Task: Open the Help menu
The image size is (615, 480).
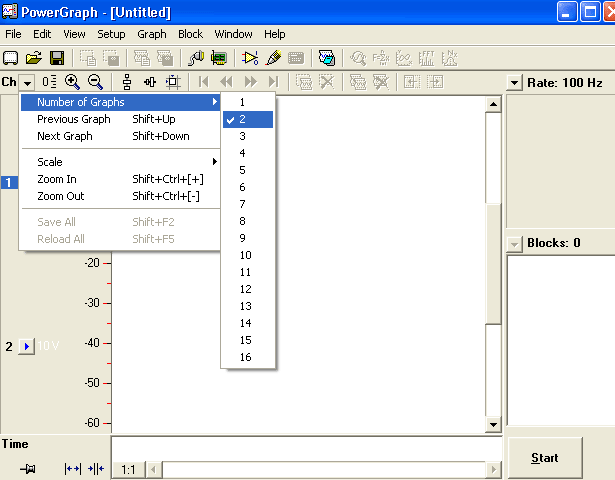Action: click(x=275, y=34)
